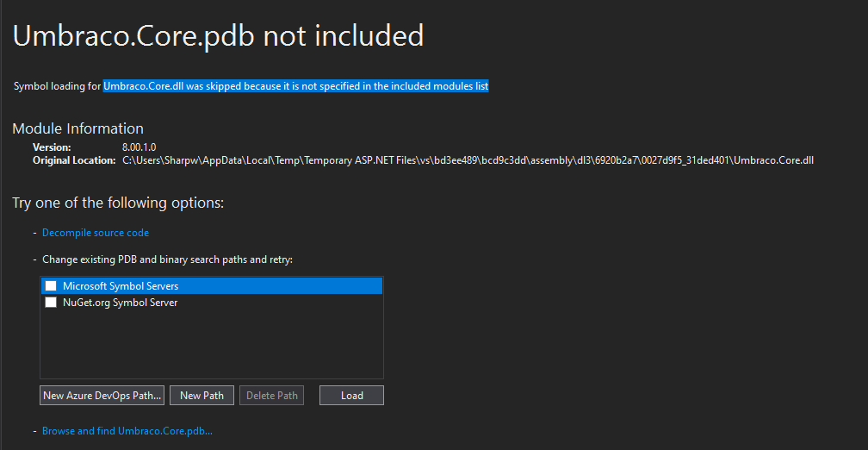Viewport: 868px width, 450px height.
Task: Click the highlighted skipped-modules message text
Action: tap(295, 86)
